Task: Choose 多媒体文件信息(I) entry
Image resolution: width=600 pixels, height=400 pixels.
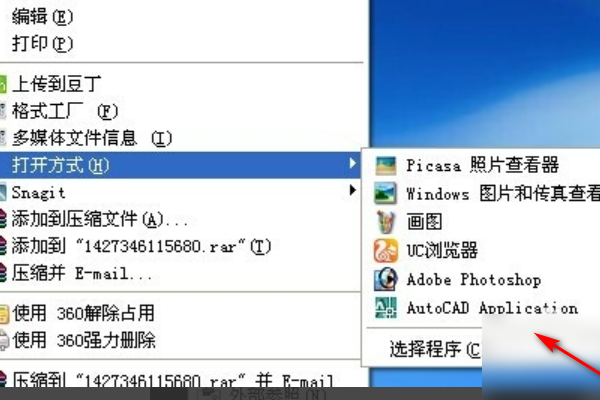Action: (x=92, y=138)
